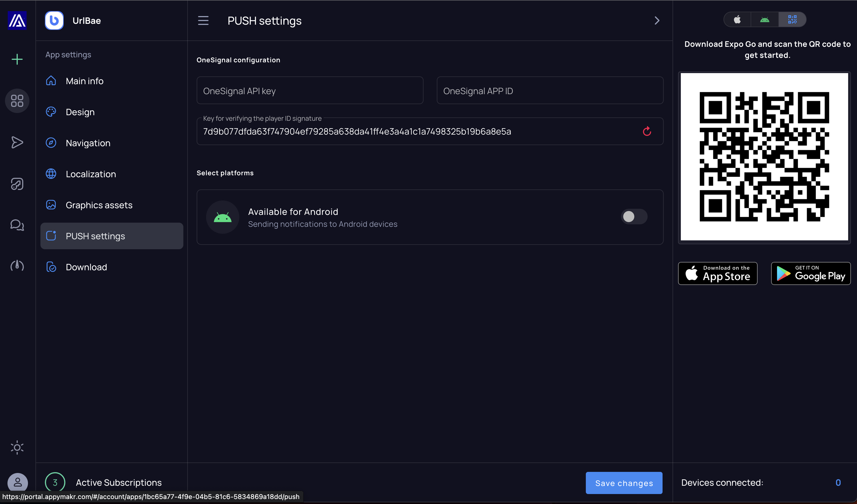
Task: Click the Select platforms heading
Action: (225, 173)
